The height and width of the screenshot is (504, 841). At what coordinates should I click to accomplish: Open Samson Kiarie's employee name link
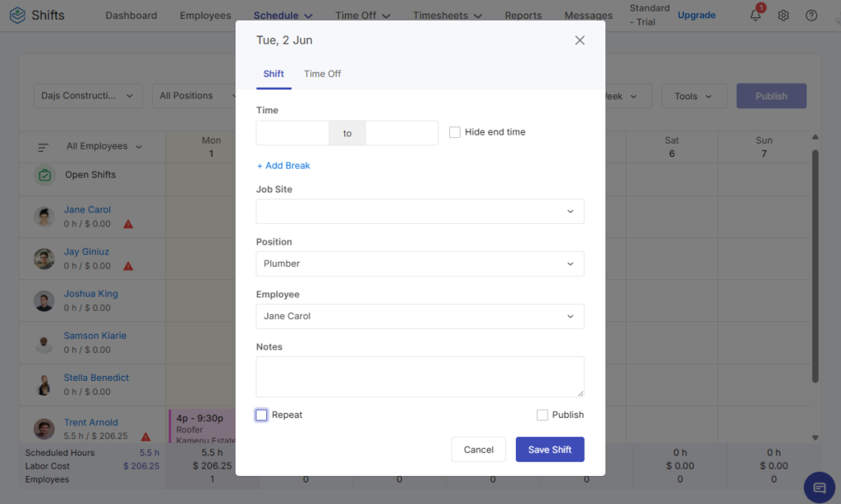(95, 336)
